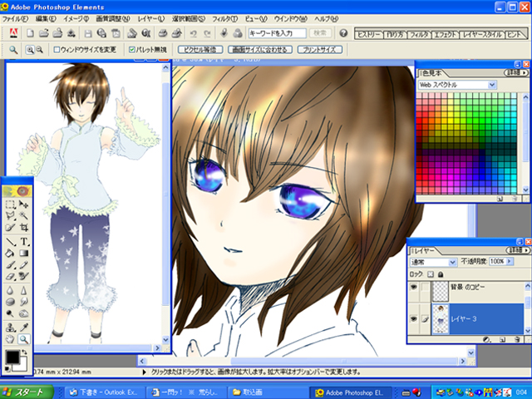This screenshot has width=532, height=399.
Task: Select the Pencil tool
Action: [x=24, y=264]
